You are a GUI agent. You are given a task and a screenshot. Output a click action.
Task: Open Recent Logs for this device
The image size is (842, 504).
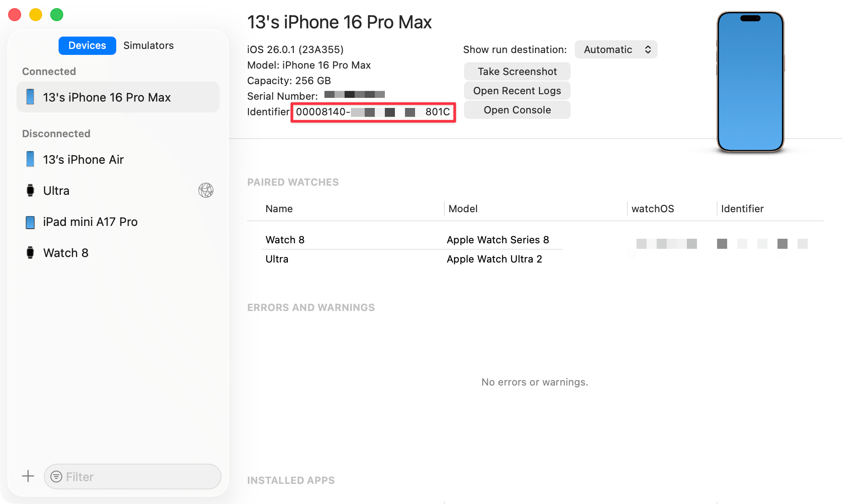(517, 91)
